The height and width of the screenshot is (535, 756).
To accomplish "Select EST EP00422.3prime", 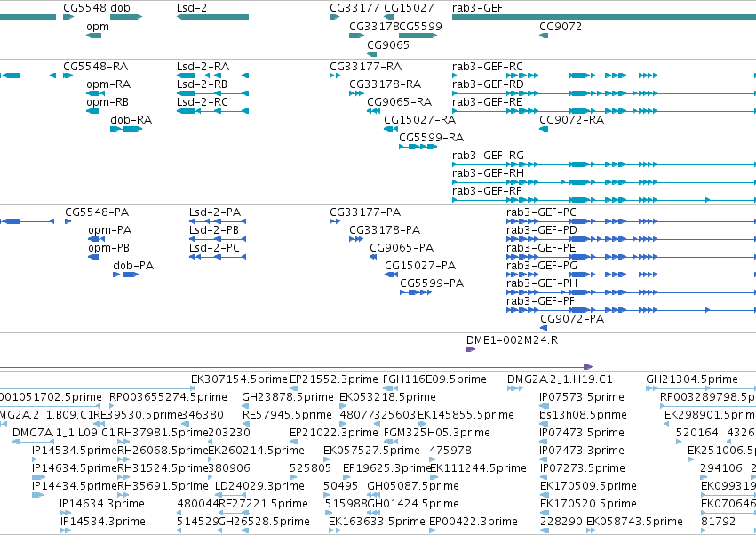I will pyautogui.click(x=473, y=522).
